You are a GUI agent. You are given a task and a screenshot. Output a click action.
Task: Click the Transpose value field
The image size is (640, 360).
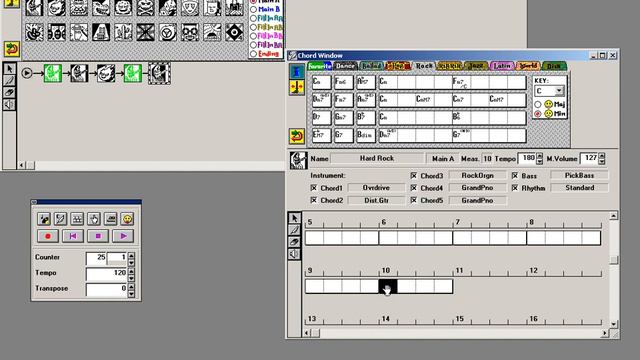pos(107,289)
